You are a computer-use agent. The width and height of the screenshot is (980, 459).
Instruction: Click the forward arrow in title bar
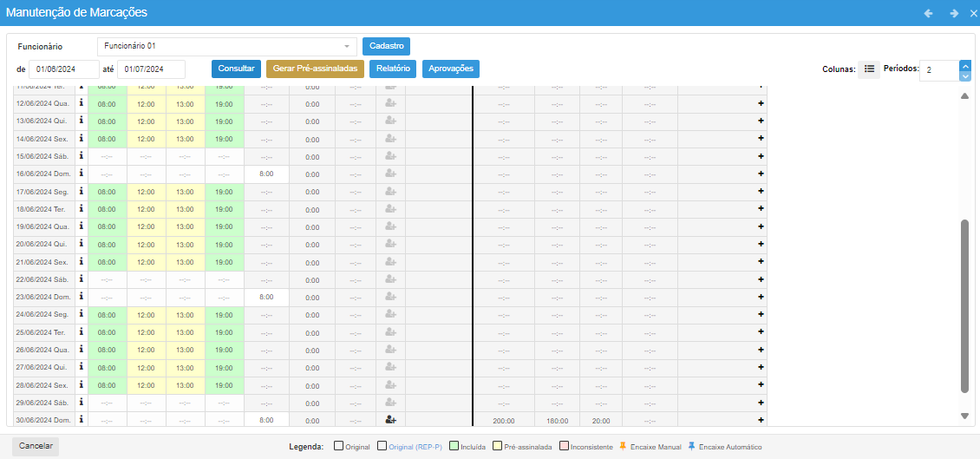[954, 13]
